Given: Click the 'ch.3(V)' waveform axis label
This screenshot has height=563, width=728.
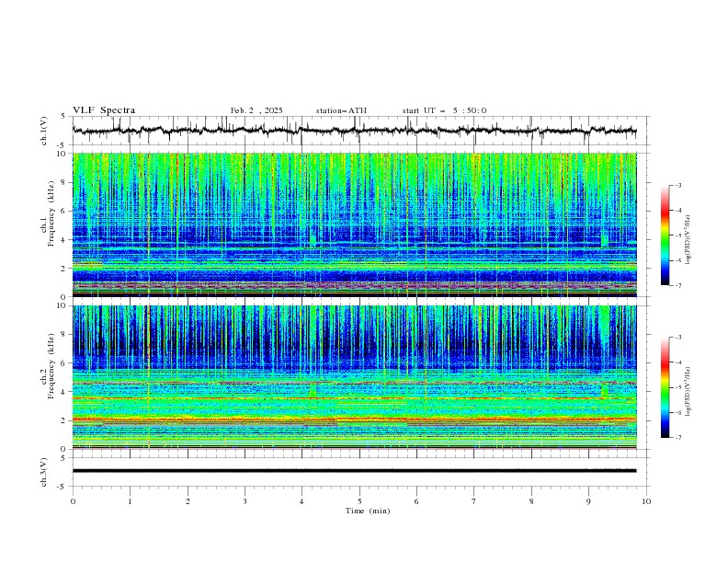Looking at the screenshot, I should 44,472.
